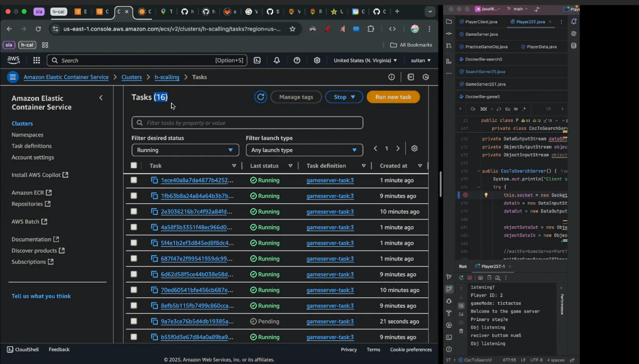
Task: Open AWS services grid menu
Action: coord(36,60)
